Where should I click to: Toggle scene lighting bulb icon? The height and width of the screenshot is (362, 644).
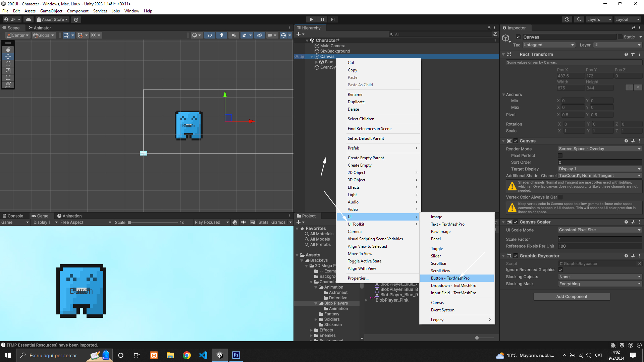click(x=221, y=35)
